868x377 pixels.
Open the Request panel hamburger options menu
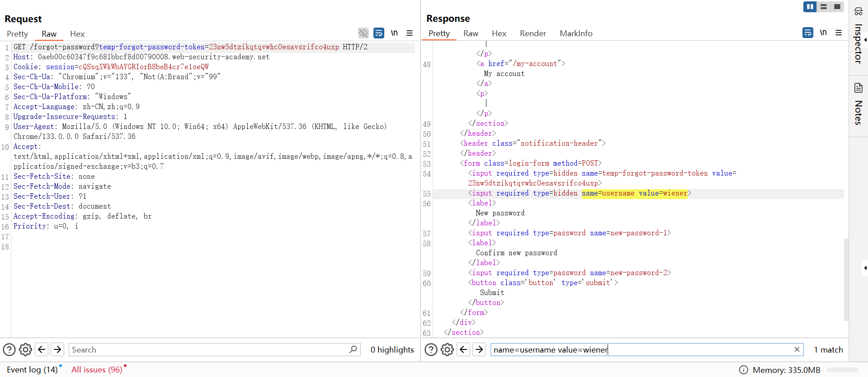(x=410, y=33)
